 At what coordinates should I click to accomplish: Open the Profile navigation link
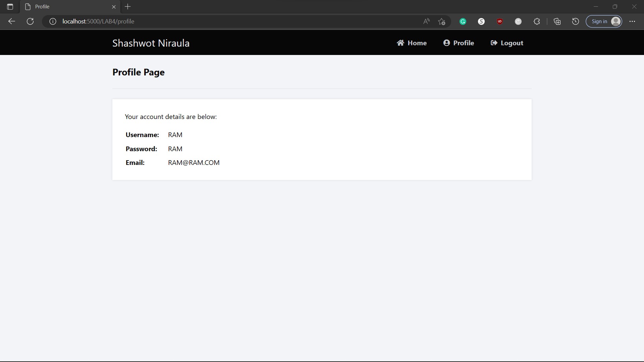coord(459,43)
